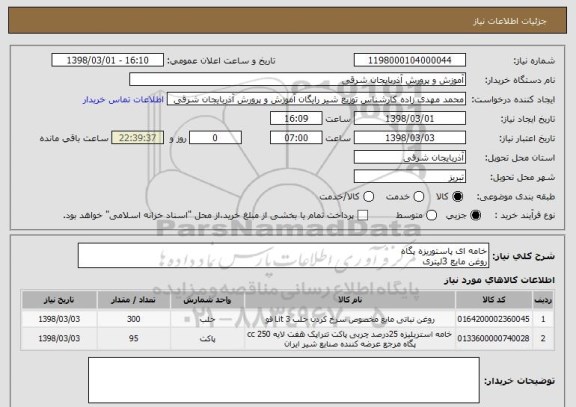Click the remaining days field showing 0
The width and height of the screenshot is (576, 407).
point(215,138)
